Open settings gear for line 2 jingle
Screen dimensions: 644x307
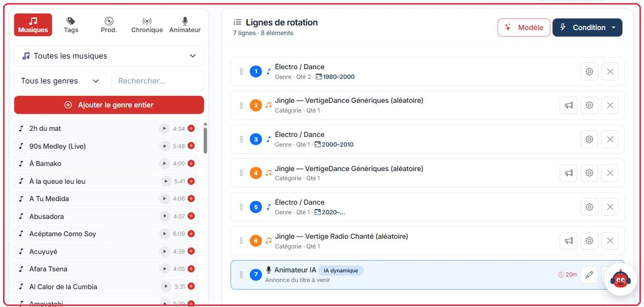point(590,105)
